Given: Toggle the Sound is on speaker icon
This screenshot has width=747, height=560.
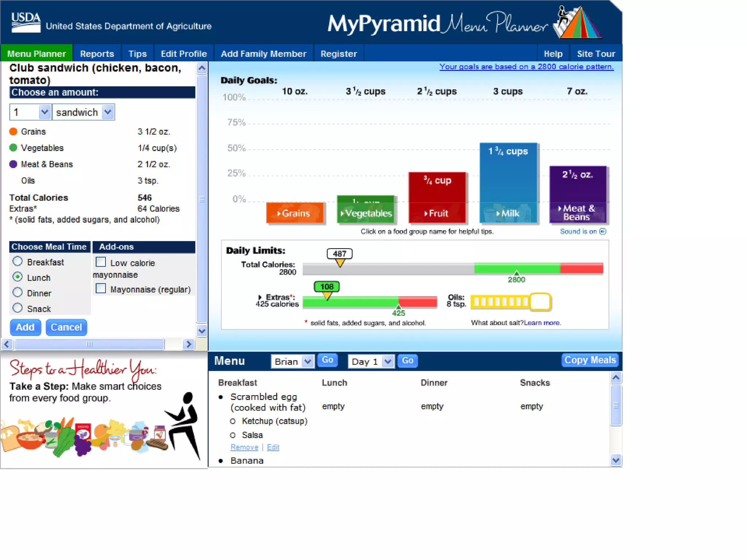Looking at the screenshot, I should [603, 232].
